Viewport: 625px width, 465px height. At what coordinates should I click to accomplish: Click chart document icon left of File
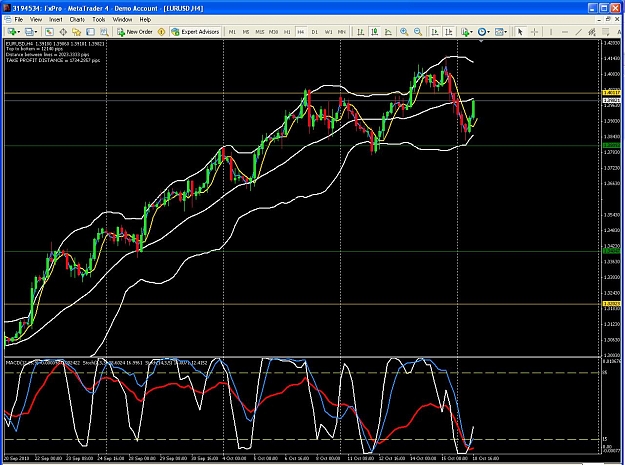tap(7, 20)
